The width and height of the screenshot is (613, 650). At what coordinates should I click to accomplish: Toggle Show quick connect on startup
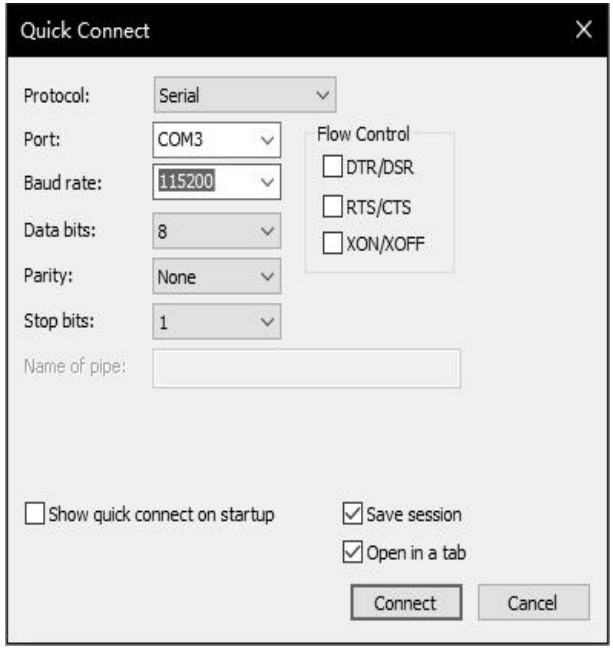(x=35, y=515)
